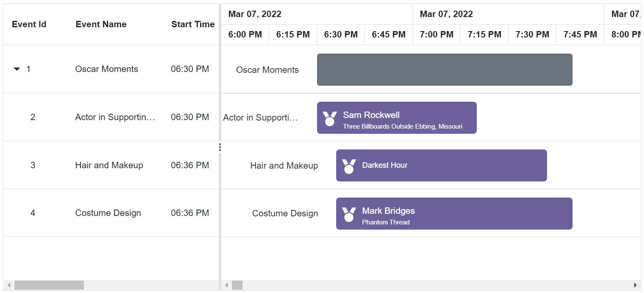Click the Sam Rockwell taskbar
The width and height of the screenshot is (644, 293).
point(397,118)
